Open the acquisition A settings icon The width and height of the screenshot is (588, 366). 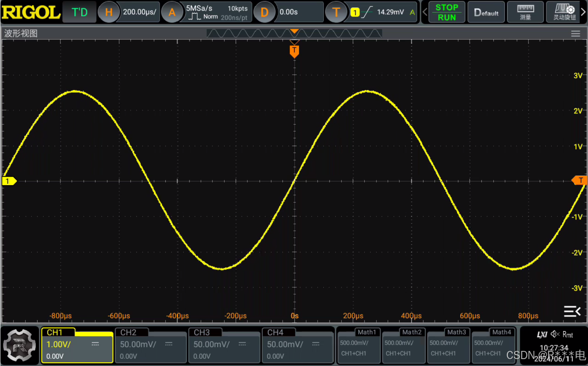[172, 12]
